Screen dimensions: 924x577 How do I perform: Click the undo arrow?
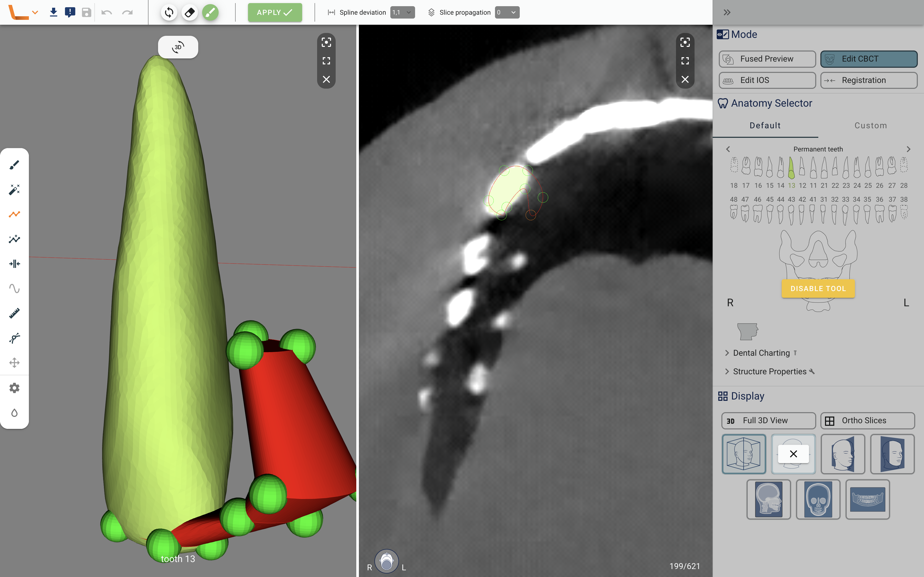106,13
